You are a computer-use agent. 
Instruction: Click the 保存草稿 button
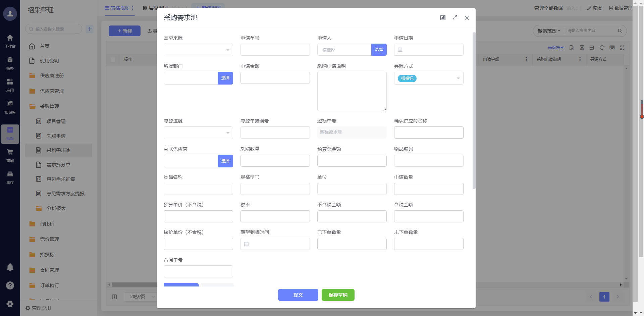[x=338, y=295]
